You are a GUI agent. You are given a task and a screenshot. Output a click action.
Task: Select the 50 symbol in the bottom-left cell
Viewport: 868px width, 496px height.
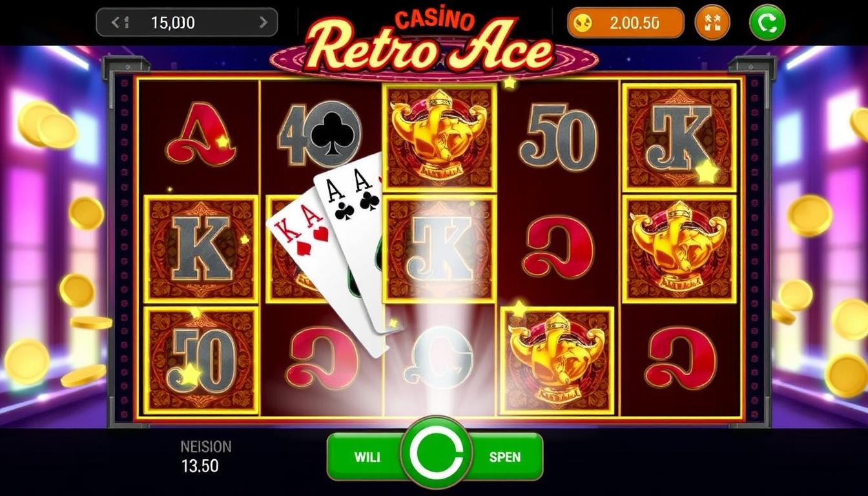point(201,360)
